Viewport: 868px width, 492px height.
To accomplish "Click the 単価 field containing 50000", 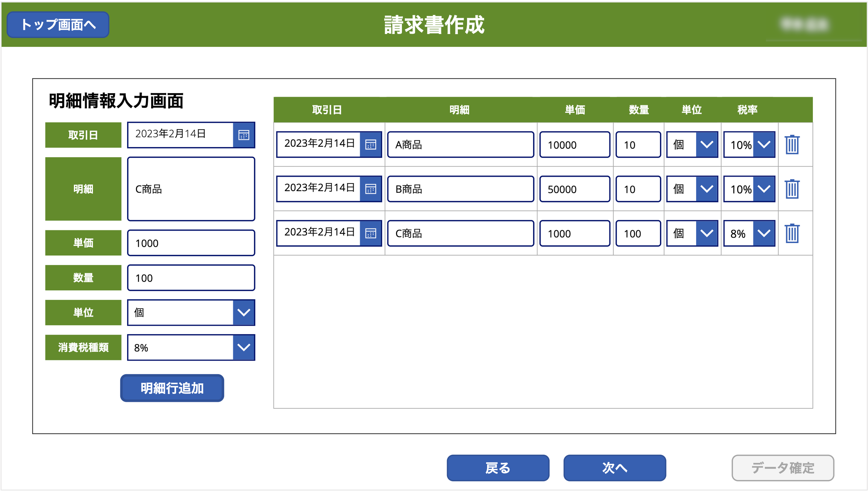I will (x=574, y=189).
